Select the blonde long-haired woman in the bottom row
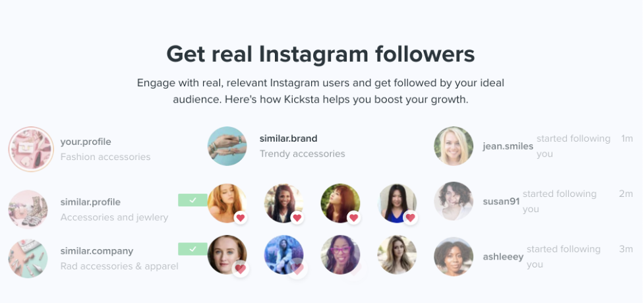Image resolution: width=644 pixels, height=303 pixels. click(x=397, y=254)
